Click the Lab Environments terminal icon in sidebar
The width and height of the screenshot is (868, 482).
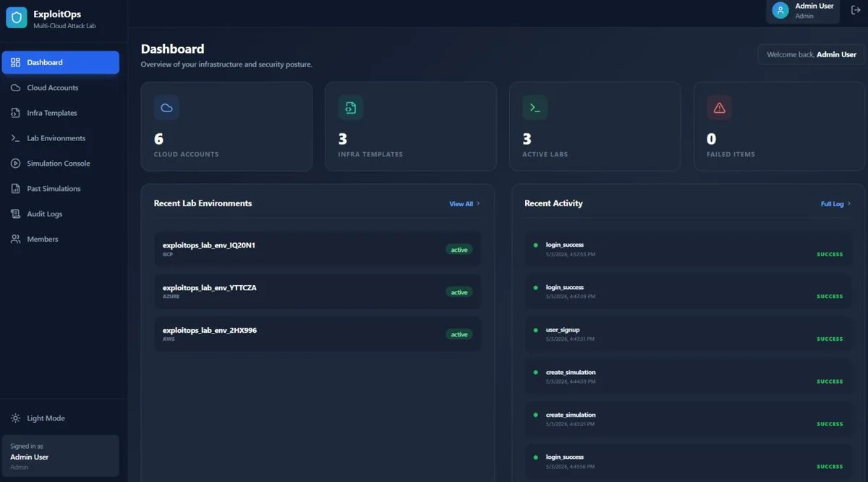16,138
